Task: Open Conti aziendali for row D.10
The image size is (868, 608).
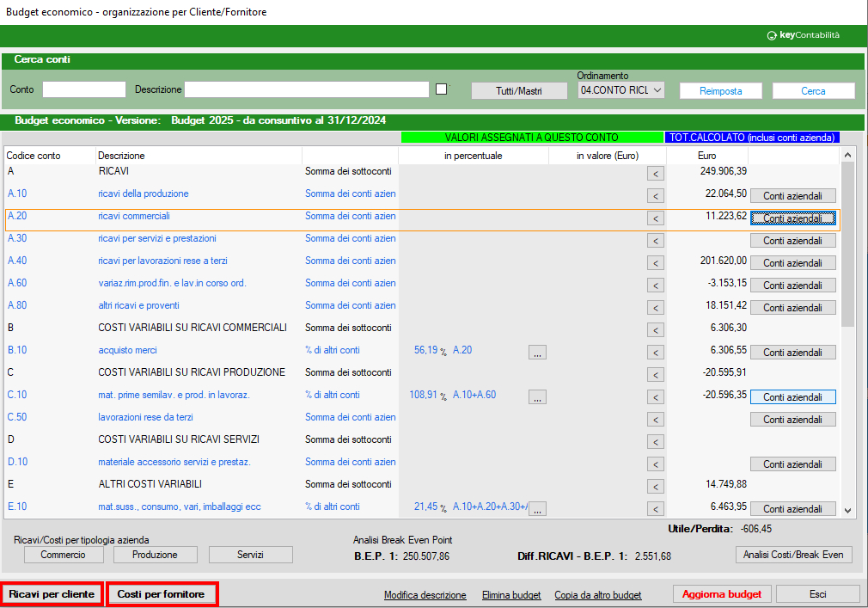Action: [792, 464]
